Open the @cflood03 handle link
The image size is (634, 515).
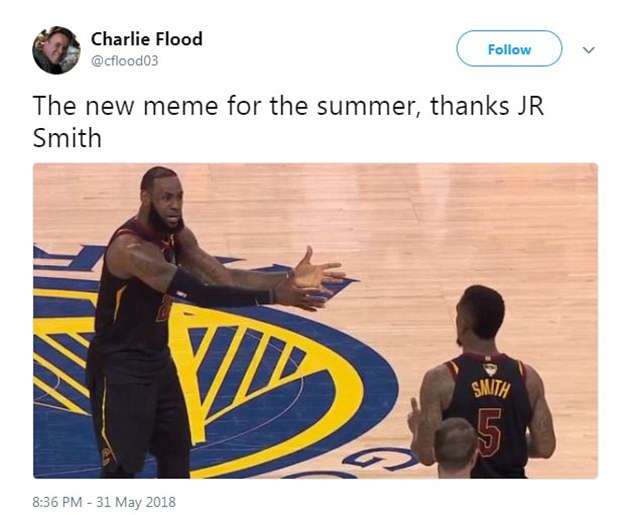click(125, 61)
